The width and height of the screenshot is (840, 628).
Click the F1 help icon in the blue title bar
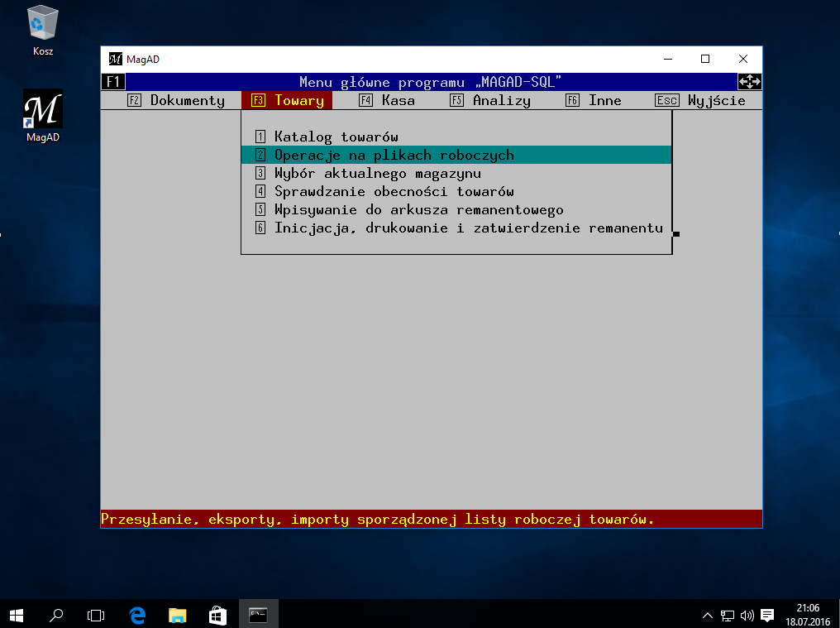112,82
